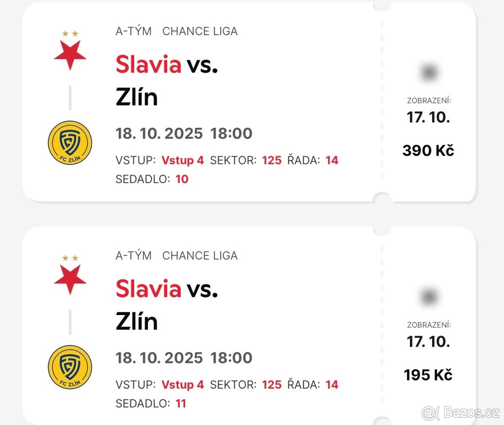The height and width of the screenshot is (425, 504).
Task: Click SEKTOR 125 on the 390 Kč ticket
Action: 271,160
